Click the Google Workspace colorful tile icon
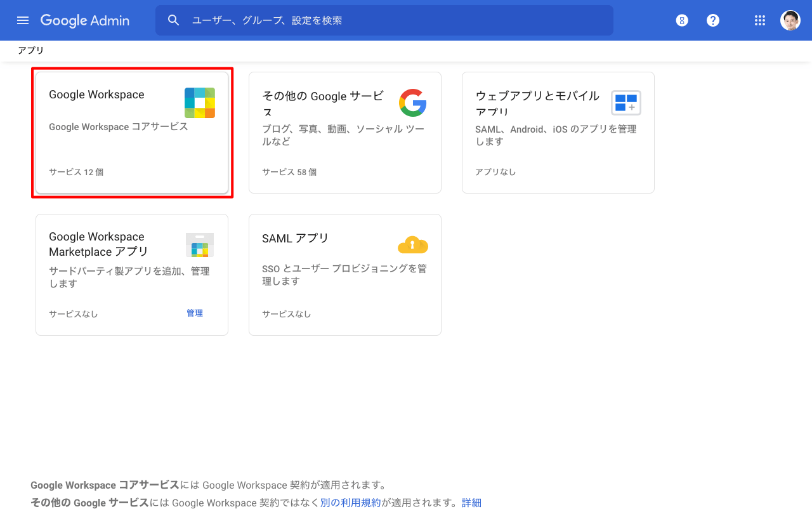The height and width of the screenshot is (528, 812). tap(200, 103)
